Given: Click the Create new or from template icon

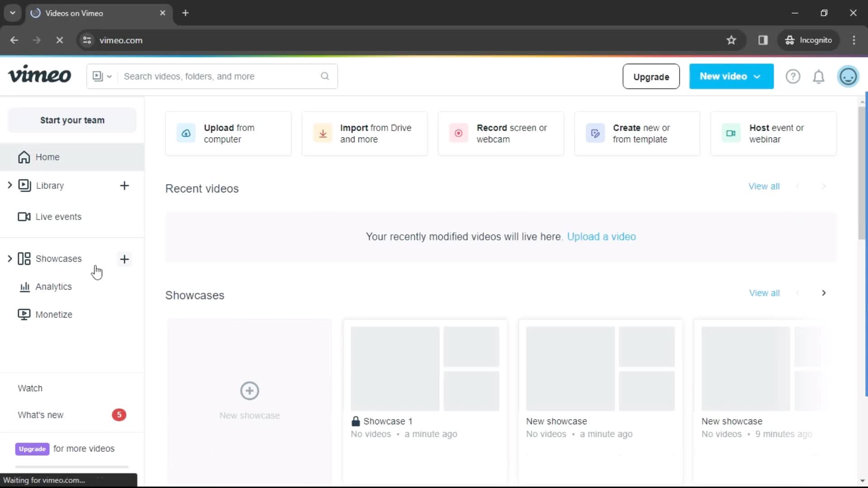Looking at the screenshot, I should pos(595,133).
